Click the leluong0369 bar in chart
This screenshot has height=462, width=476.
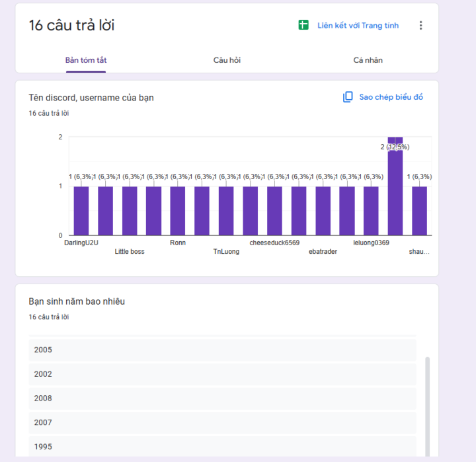(x=371, y=211)
